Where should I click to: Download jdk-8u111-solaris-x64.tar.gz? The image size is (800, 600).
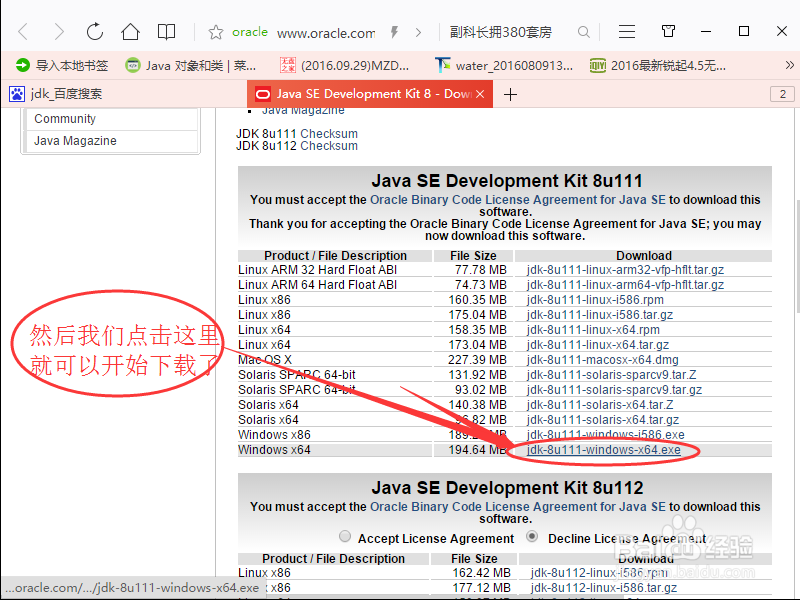click(603, 420)
